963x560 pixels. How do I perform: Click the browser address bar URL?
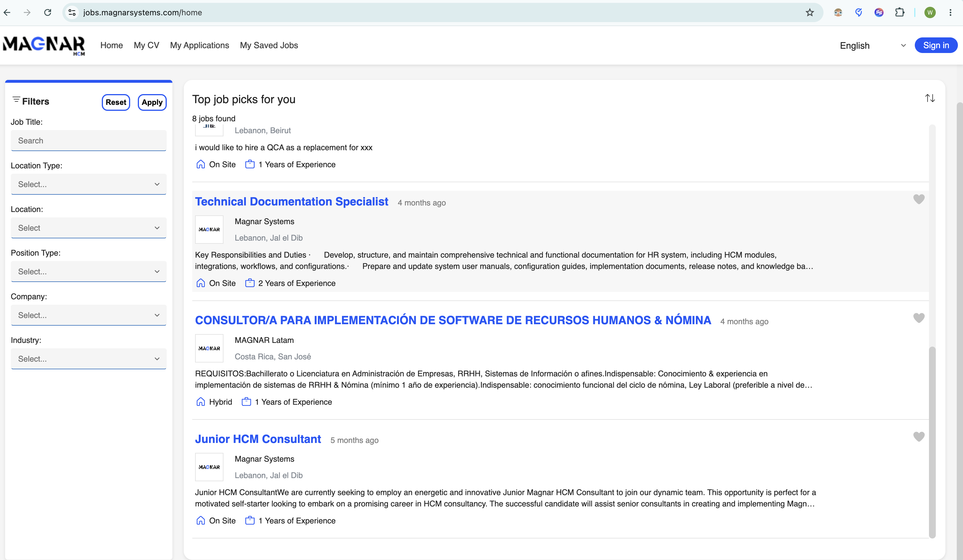pyautogui.click(x=143, y=12)
